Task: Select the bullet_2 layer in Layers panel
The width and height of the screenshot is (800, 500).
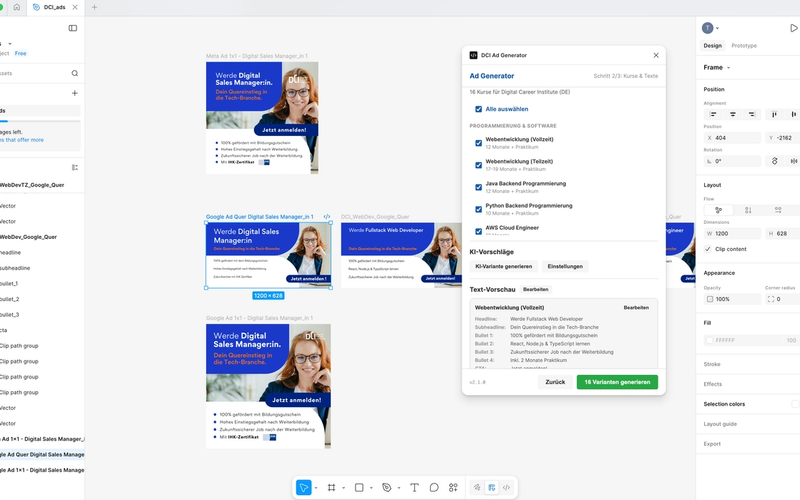Action: tap(10, 299)
